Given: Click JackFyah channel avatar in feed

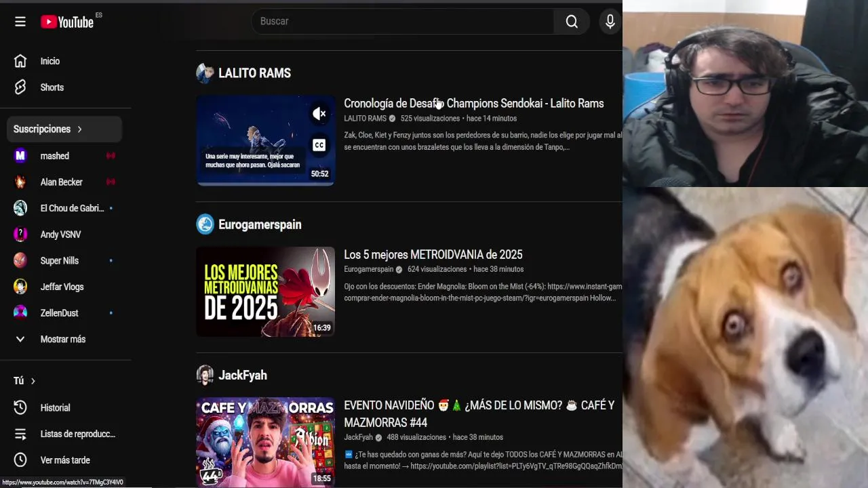Looking at the screenshot, I should coord(205,375).
